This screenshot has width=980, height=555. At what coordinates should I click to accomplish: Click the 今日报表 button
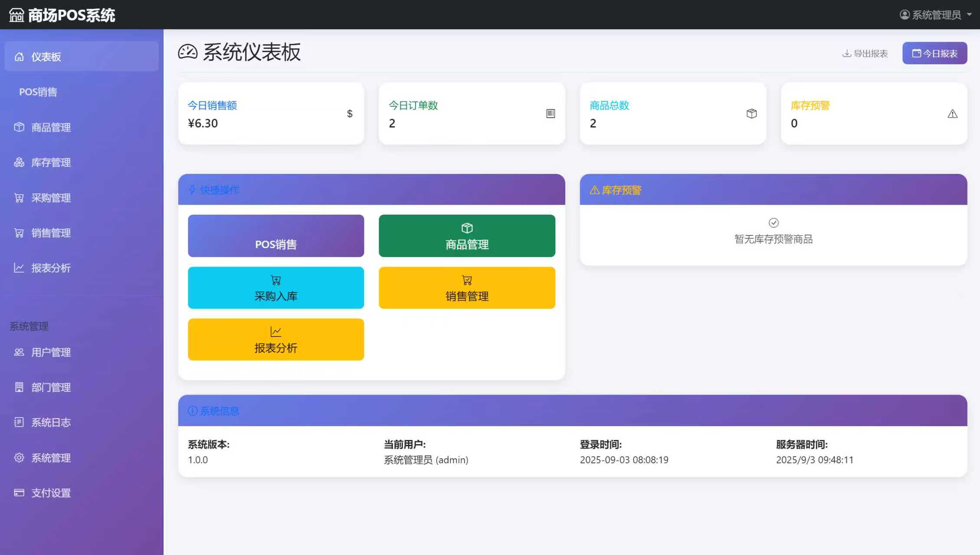[x=934, y=53]
